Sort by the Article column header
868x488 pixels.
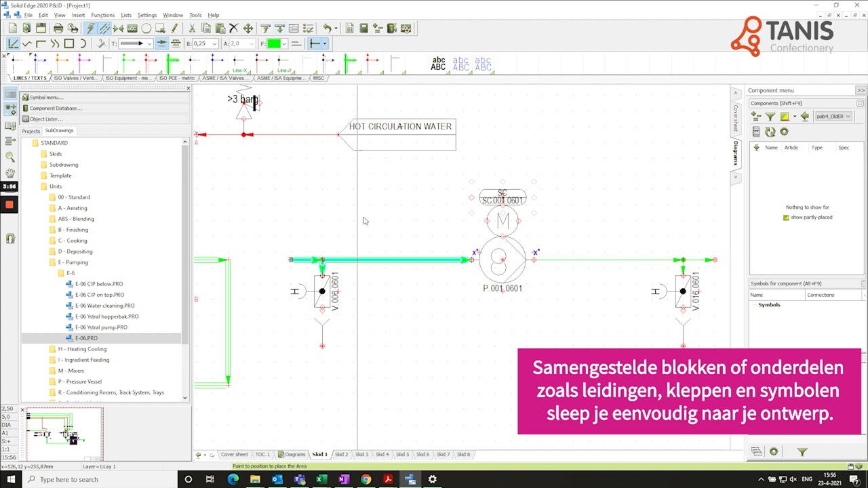point(791,148)
